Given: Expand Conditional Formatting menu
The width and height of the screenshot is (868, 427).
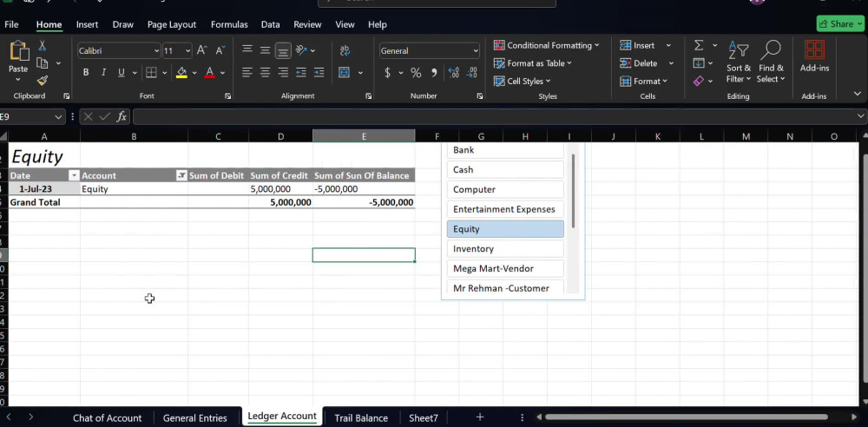Looking at the screenshot, I should (x=546, y=45).
